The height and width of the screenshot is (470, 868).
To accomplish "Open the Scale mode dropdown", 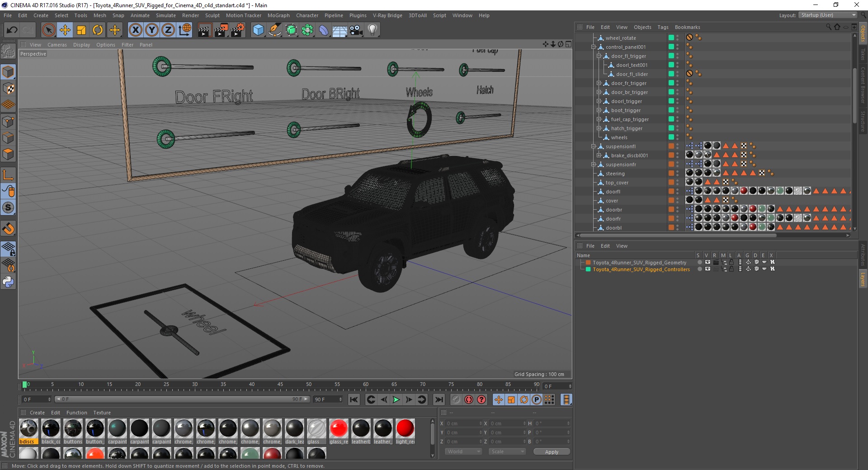I will pos(507,451).
